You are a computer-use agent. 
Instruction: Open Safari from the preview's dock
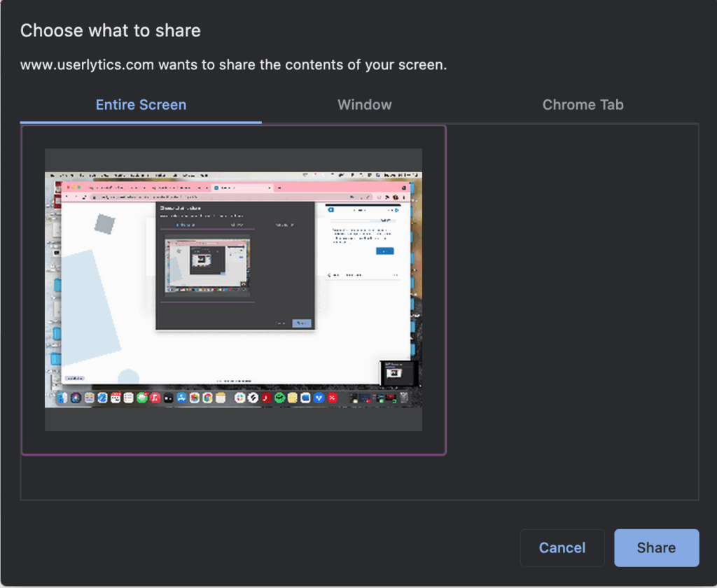click(x=102, y=398)
